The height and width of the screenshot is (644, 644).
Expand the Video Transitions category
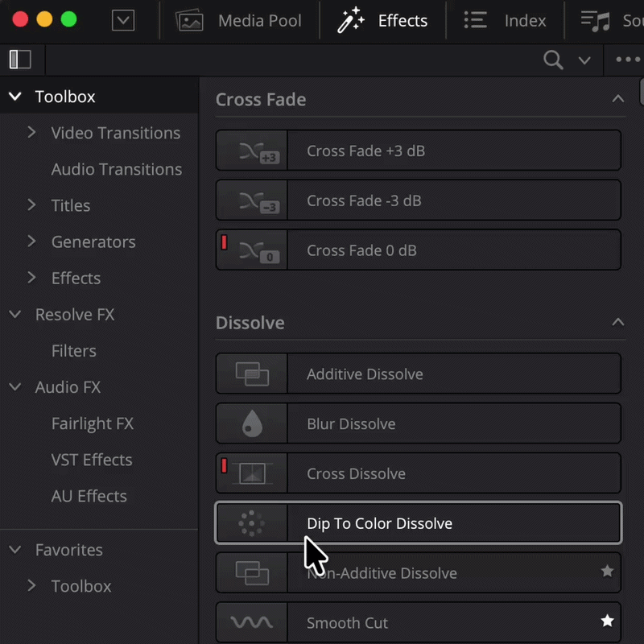pyautogui.click(x=31, y=133)
